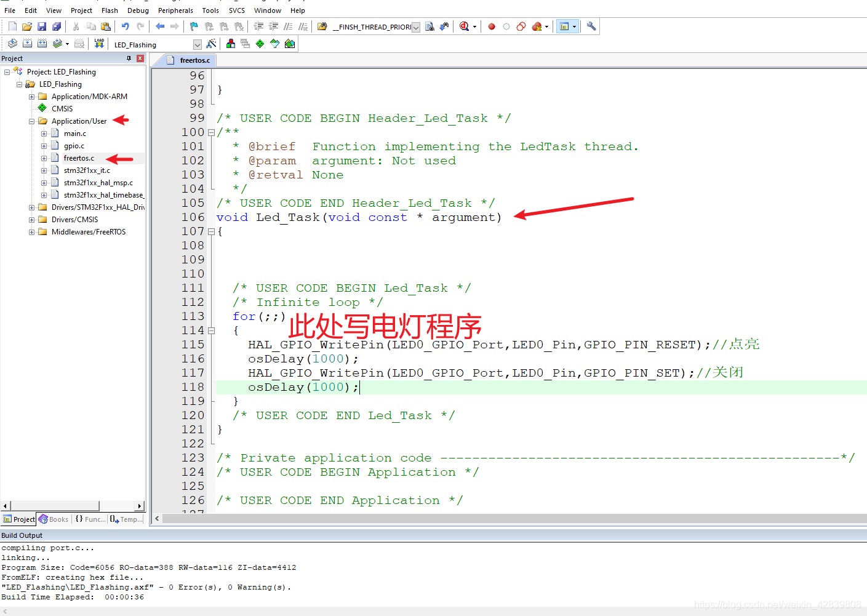Clear all bookmarks
Viewport: 867px width, 616px height.
pyautogui.click(x=239, y=26)
